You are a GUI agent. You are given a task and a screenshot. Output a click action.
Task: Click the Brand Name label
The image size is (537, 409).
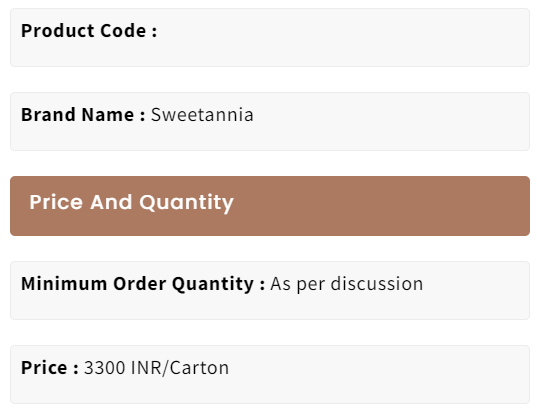(x=83, y=114)
